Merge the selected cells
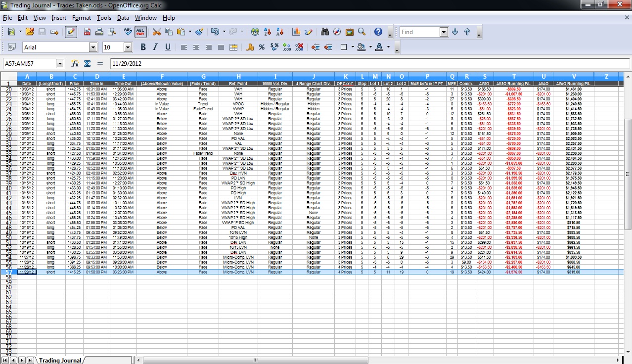Screen dimensions: 632x364 point(233,47)
